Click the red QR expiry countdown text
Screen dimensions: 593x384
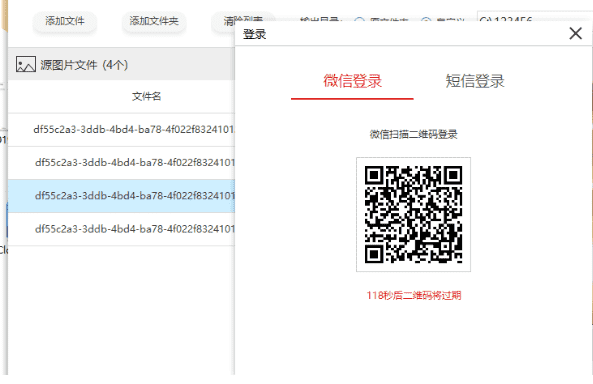[x=413, y=295]
